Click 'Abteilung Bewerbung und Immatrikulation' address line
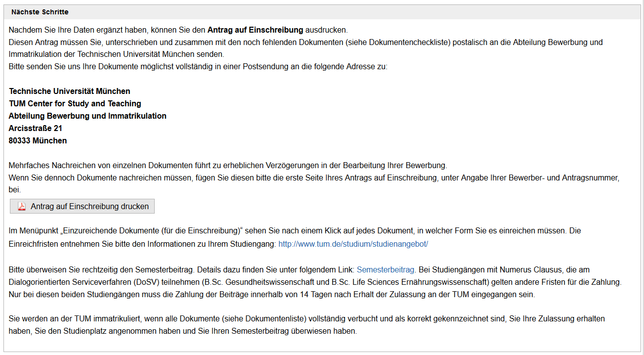644x355 pixels. coord(87,116)
